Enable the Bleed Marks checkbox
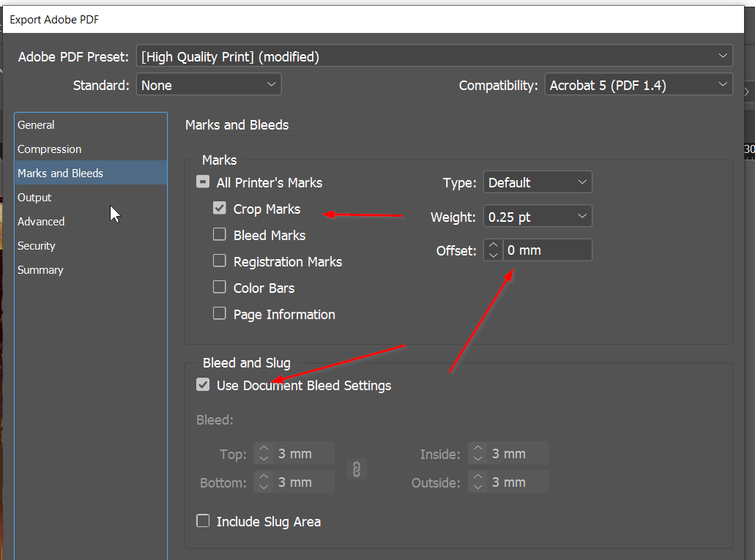This screenshot has width=755, height=560. pos(219,235)
